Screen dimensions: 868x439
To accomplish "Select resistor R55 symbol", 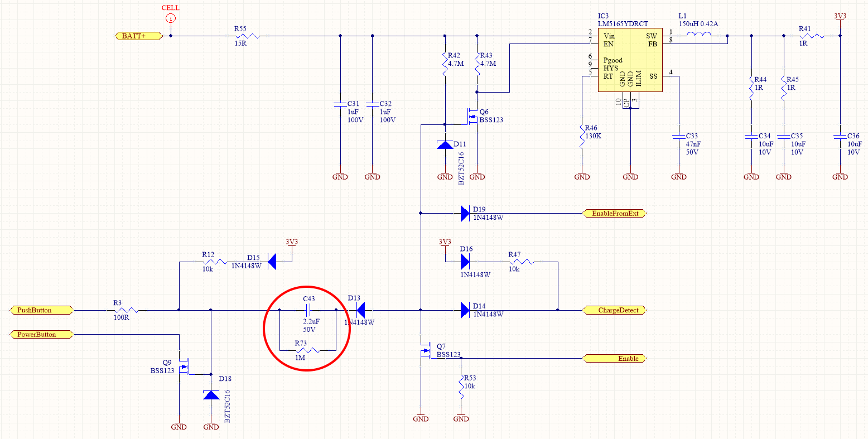I will tap(245, 36).
